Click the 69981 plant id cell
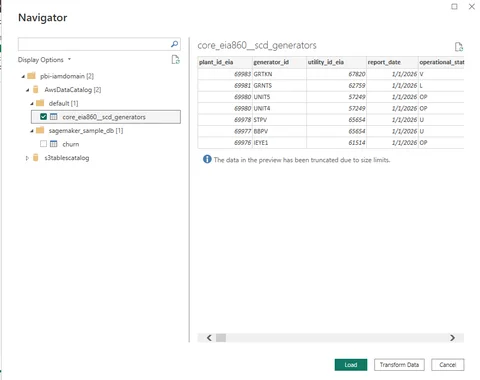Viewport: 480px width, 380px height. pos(225,85)
